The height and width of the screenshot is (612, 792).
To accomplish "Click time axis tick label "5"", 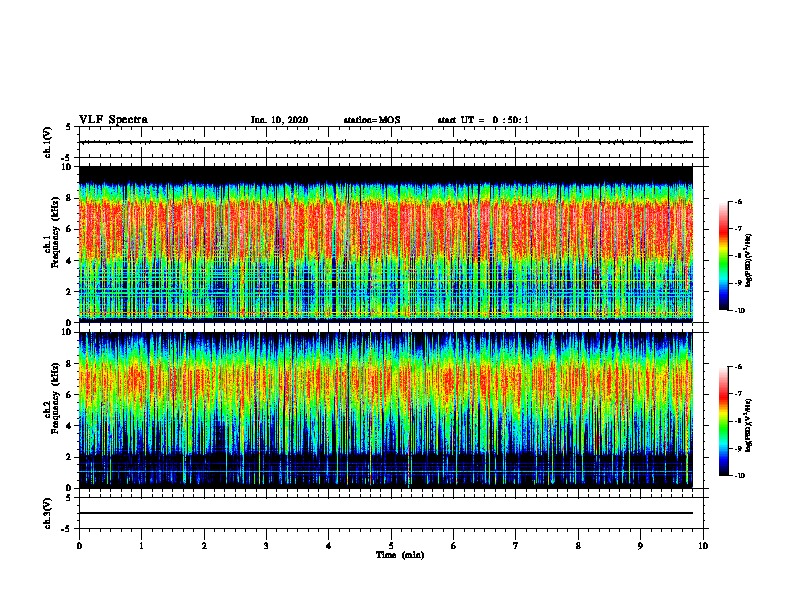I will pos(391,546).
